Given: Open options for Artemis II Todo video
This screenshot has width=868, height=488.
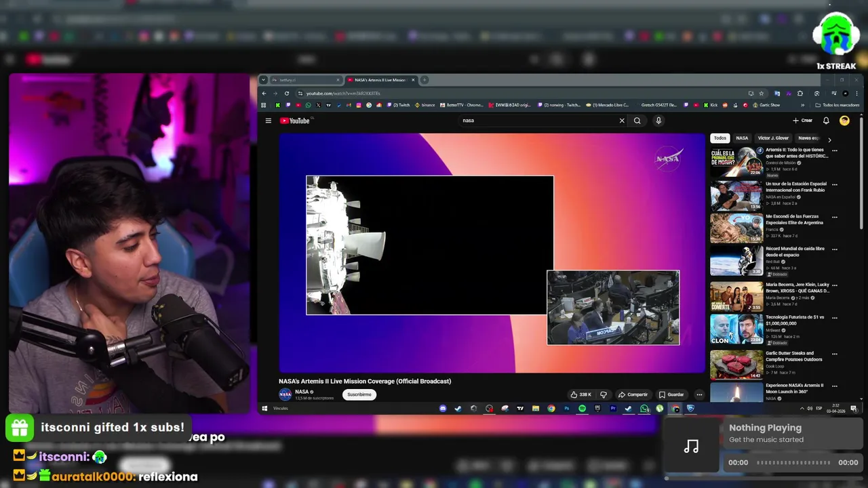Looking at the screenshot, I should pos(835,150).
